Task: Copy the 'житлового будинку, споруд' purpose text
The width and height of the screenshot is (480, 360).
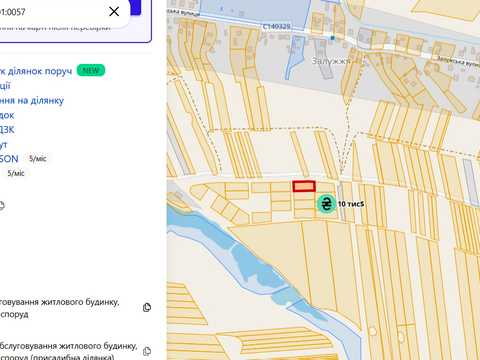Action: pyautogui.click(x=147, y=307)
